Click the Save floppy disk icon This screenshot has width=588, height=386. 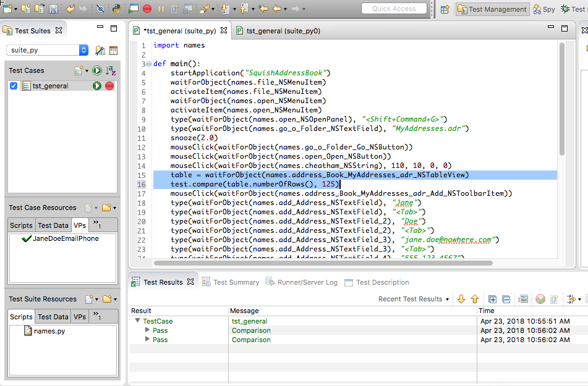53,9
